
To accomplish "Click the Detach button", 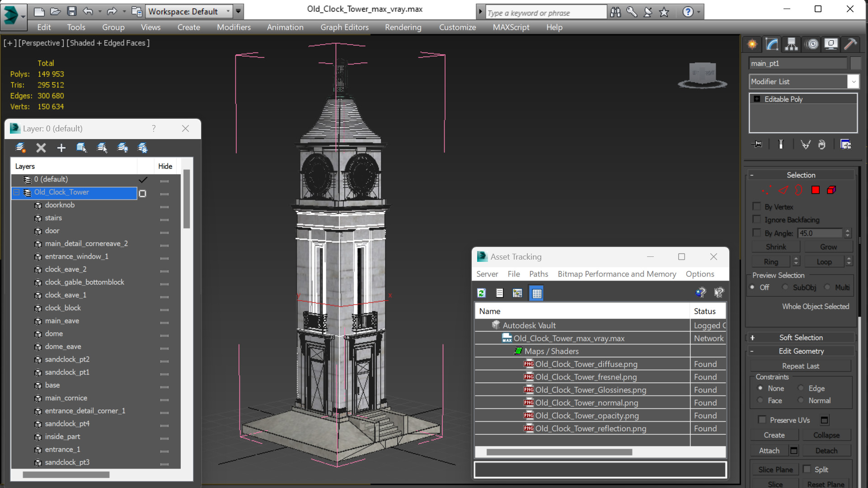I will tap(826, 451).
